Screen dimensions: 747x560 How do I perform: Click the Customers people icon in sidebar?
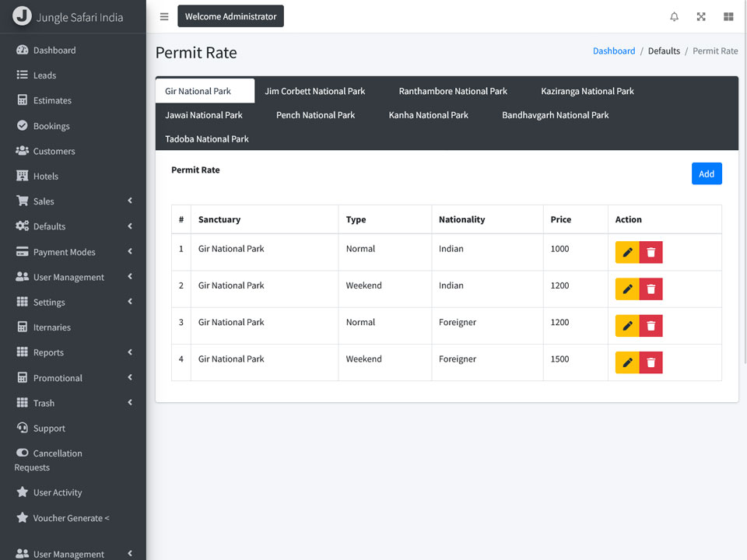pos(22,150)
